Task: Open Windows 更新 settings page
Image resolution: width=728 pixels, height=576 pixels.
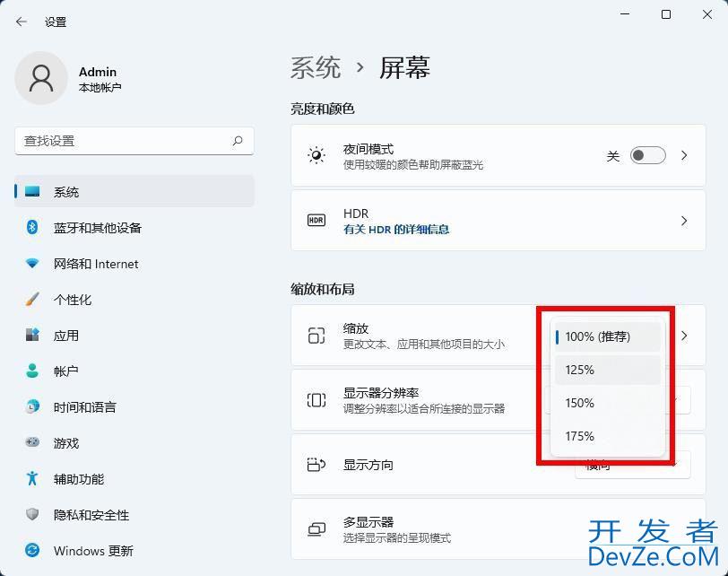Action: pyautogui.click(x=134, y=551)
